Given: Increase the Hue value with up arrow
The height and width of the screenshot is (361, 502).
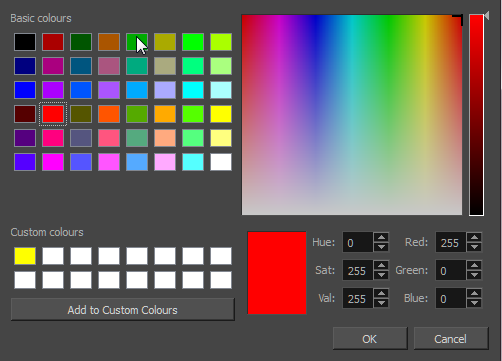Looking at the screenshot, I should (x=381, y=237).
